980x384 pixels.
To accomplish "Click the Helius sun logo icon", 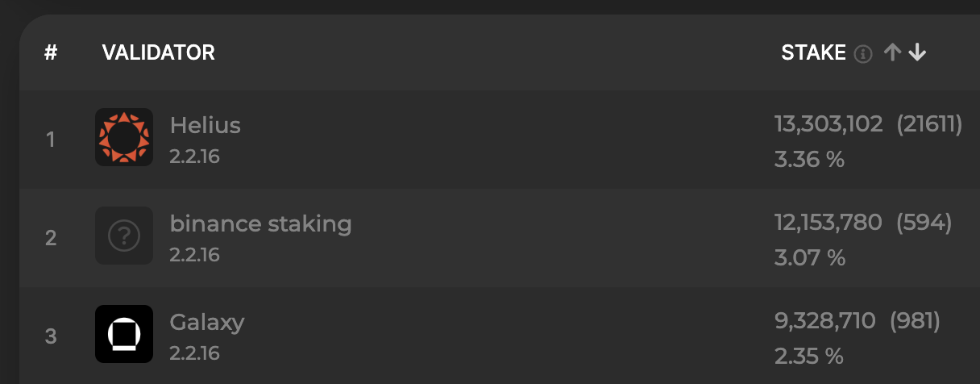I will point(124,137).
